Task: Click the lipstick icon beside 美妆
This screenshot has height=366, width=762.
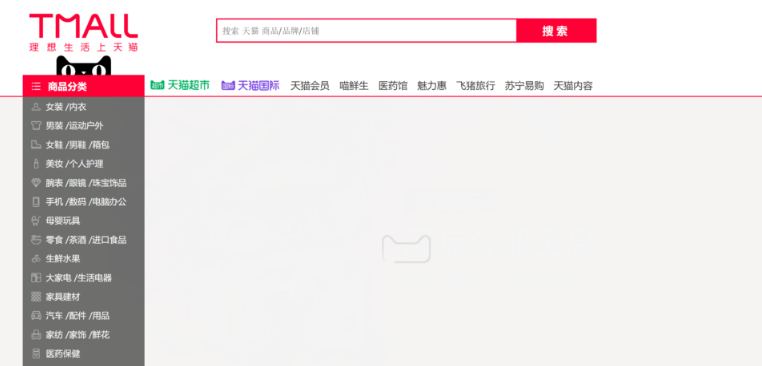Action: pyautogui.click(x=36, y=164)
